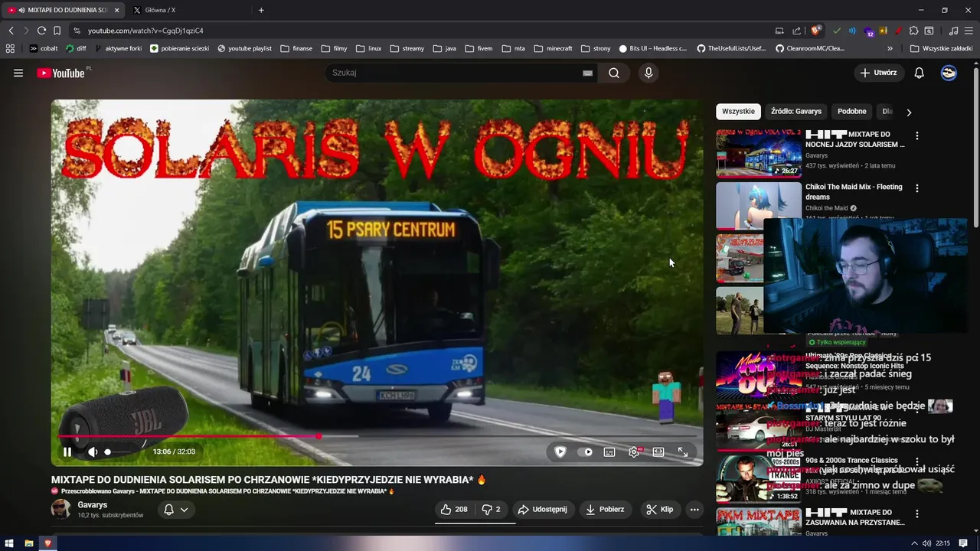Open Wszystkie zakładki folder
Viewport: 980px width, 551px height.
coord(941,48)
